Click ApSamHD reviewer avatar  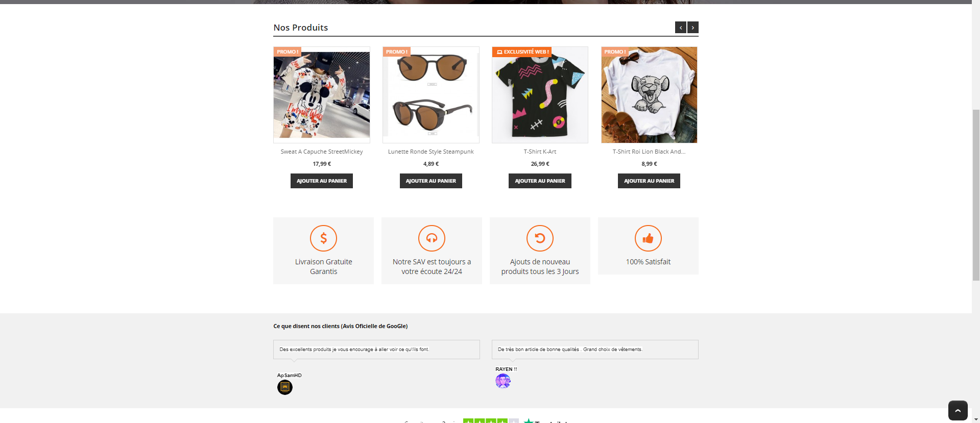(x=285, y=387)
